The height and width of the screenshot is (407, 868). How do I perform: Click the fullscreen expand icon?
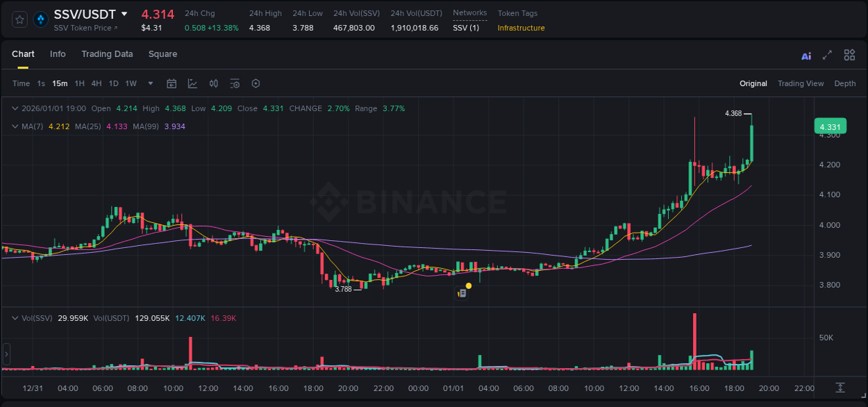(826, 55)
